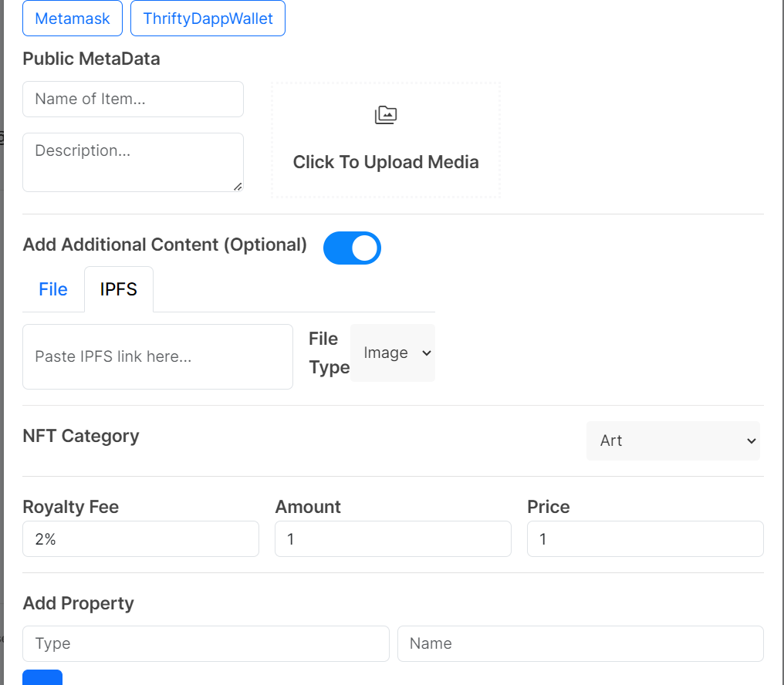Focus the property Type field

pyautogui.click(x=206, y=643)
